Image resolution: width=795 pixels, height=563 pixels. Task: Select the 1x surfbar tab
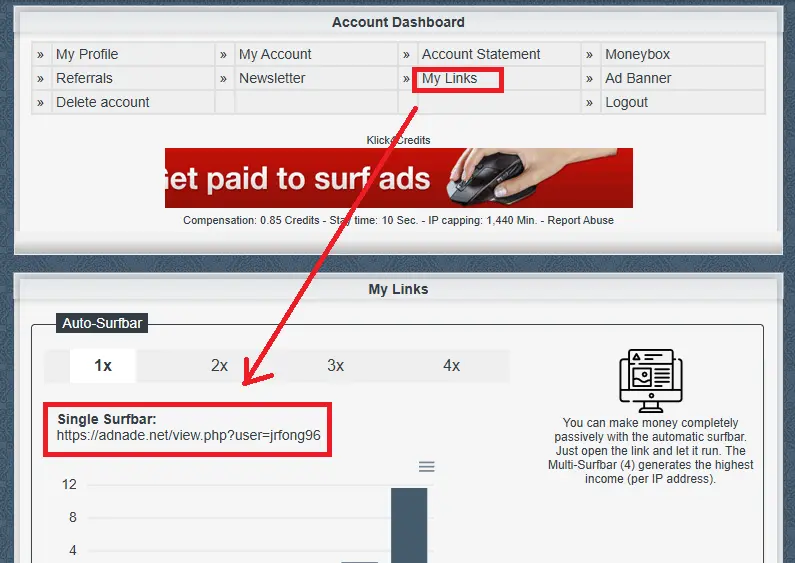pyautogui.click(x=103, y=366)
